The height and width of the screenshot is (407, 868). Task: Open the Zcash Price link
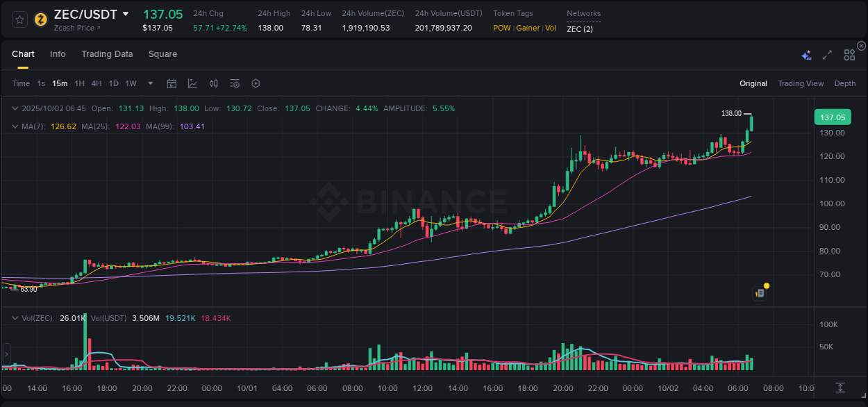74,28
